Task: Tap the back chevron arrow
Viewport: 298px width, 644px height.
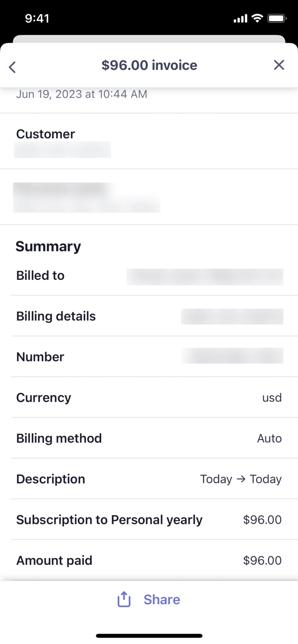Action: (x=12, y=67)
